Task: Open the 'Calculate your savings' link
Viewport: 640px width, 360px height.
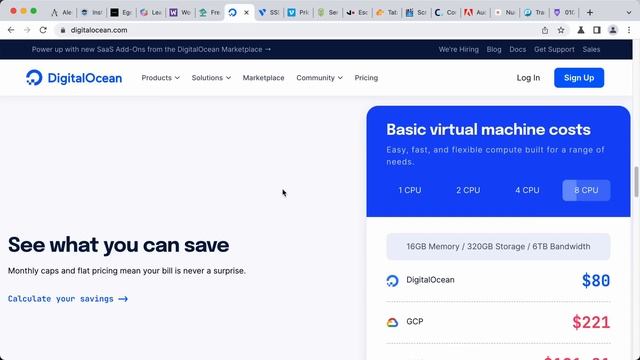Action: (68, 299)
